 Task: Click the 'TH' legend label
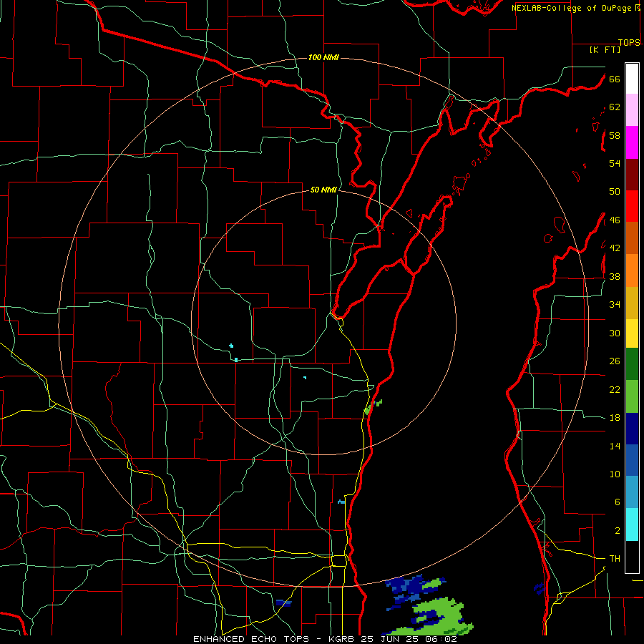click(615, 558)
